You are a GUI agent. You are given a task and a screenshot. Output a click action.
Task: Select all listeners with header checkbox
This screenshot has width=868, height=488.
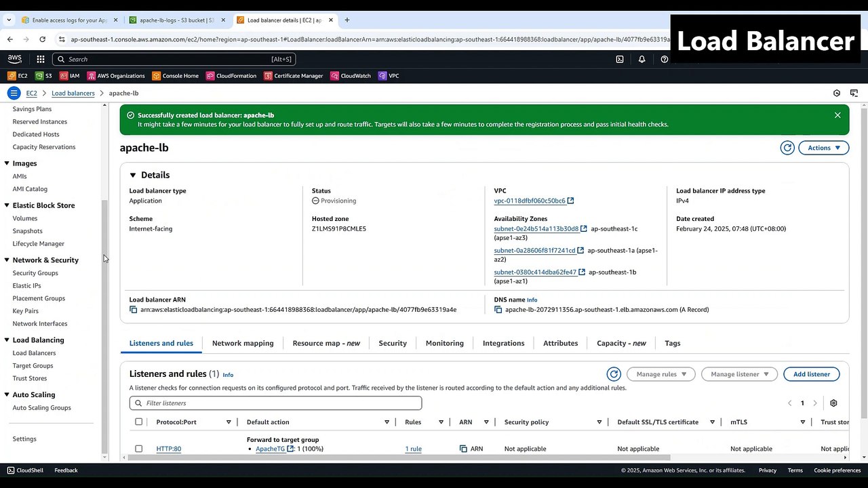point(139,422)
